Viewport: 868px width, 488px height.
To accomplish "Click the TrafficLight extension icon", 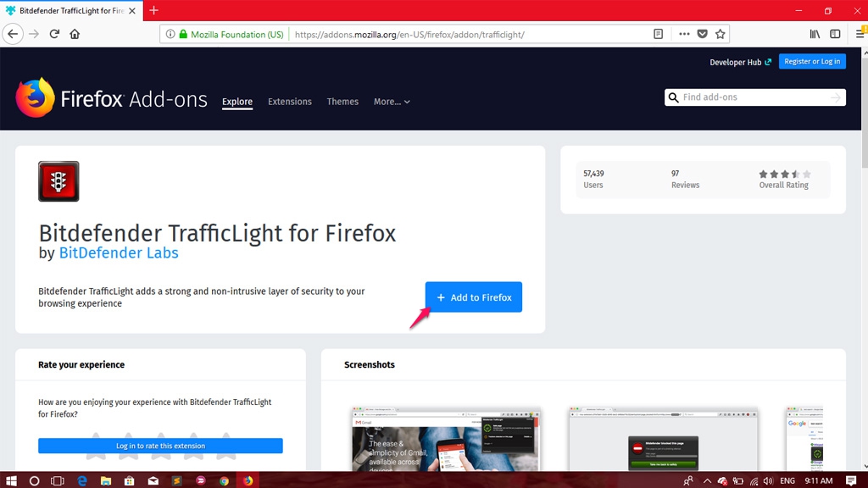I will [58, 181].
